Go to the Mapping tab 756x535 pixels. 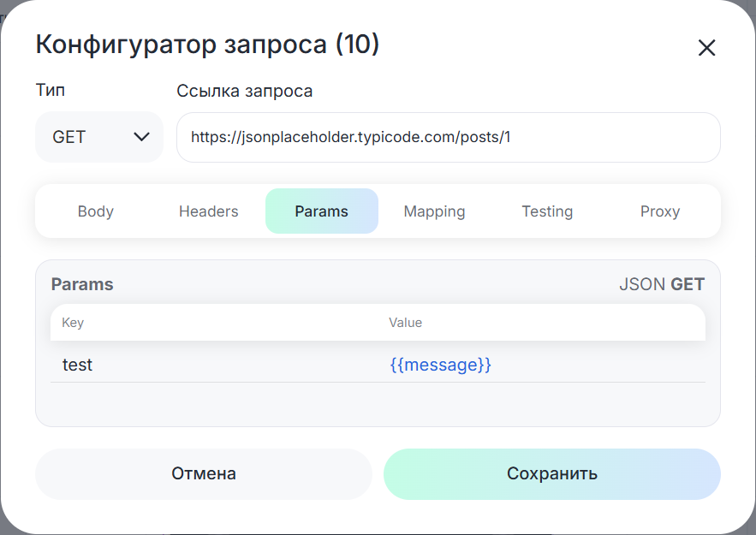coord(434,211)
